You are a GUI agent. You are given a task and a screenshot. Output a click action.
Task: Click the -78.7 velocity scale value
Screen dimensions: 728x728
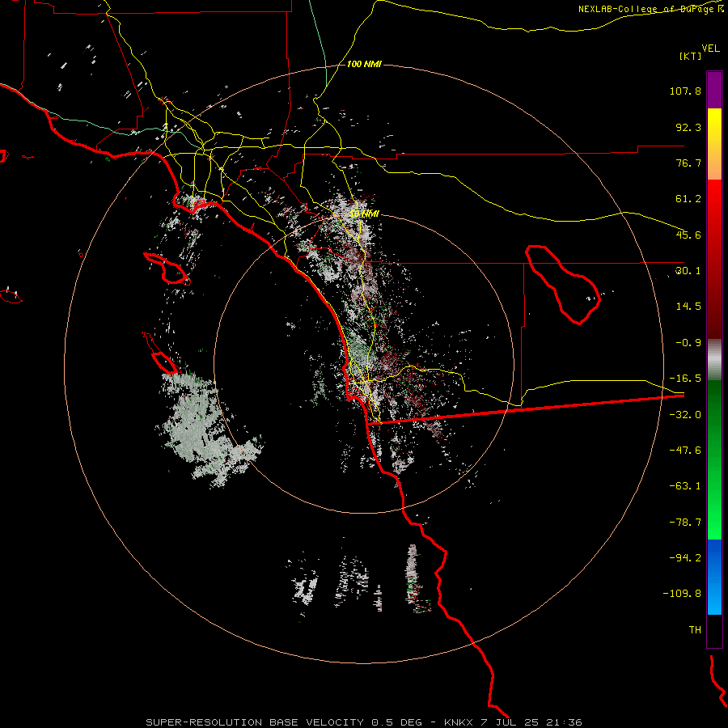point(685,523)
